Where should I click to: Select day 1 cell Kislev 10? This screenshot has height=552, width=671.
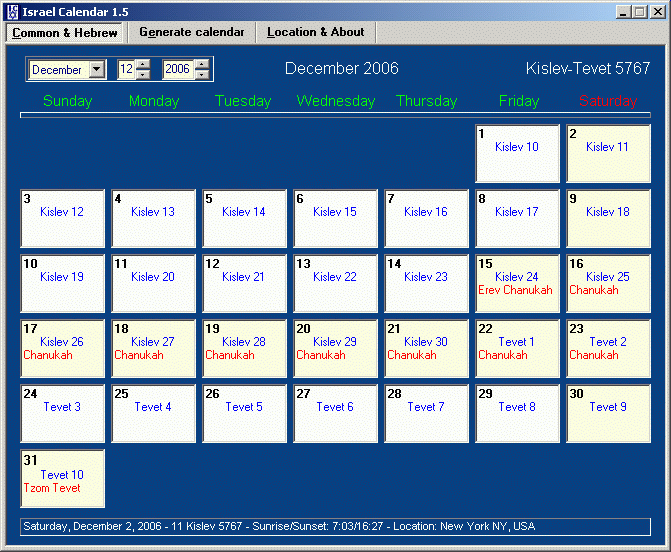coord(517,154)
